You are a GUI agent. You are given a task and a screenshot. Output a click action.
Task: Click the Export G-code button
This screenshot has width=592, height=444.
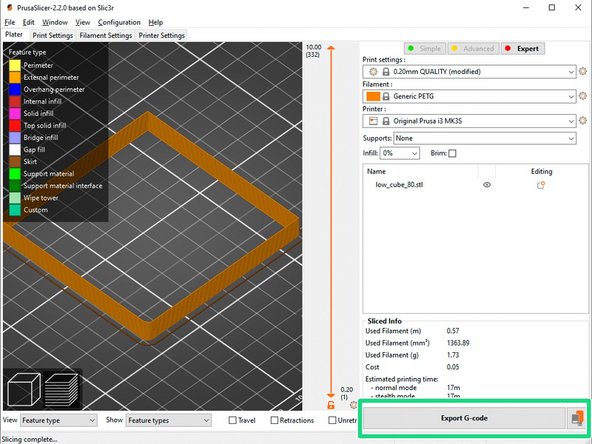(x=464, y=418)
